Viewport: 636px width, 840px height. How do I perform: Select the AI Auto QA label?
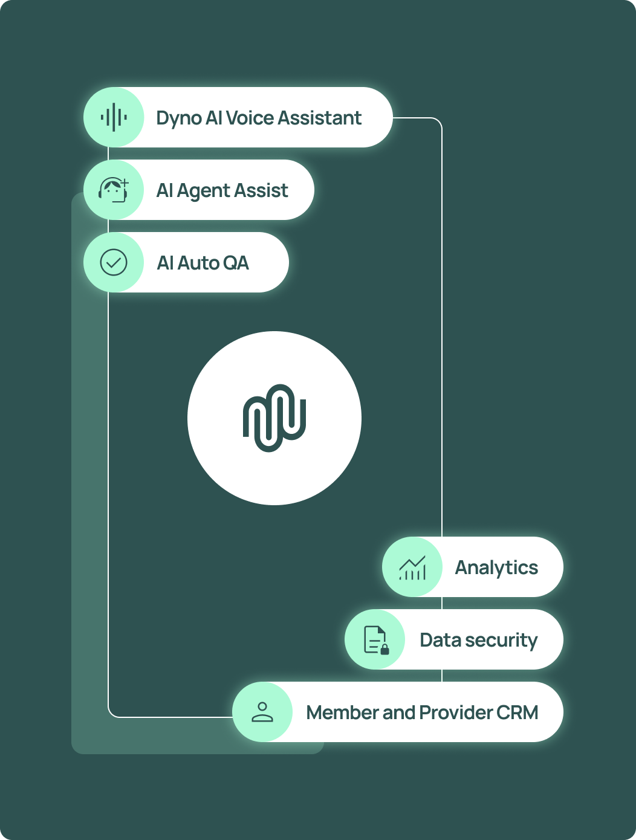tap(203, 263)
